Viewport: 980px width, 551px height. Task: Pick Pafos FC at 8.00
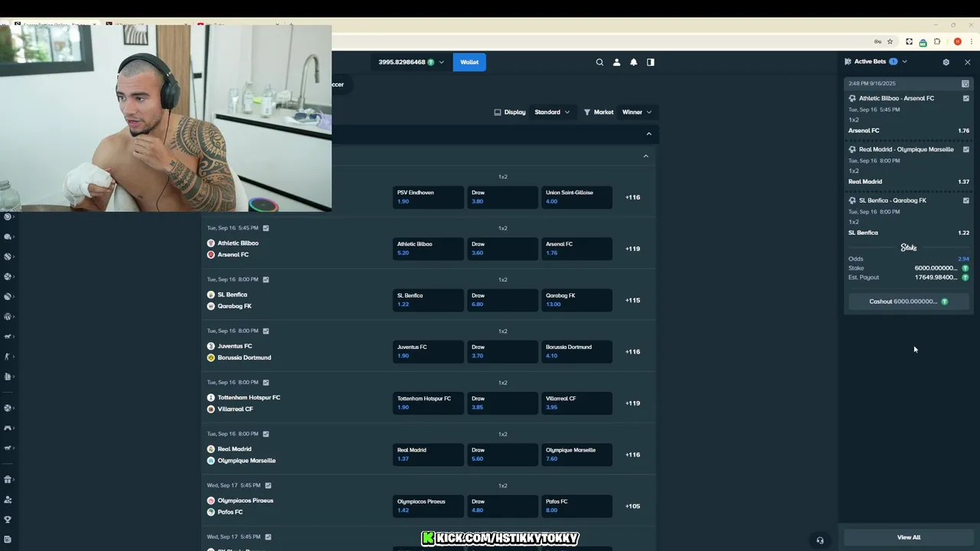tap(577, 506)
